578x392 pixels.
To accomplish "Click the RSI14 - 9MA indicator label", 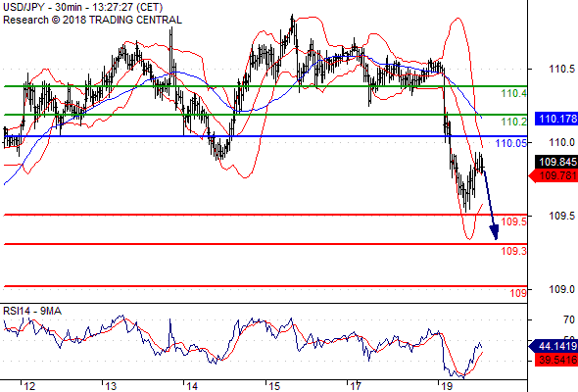I will 32,312.
